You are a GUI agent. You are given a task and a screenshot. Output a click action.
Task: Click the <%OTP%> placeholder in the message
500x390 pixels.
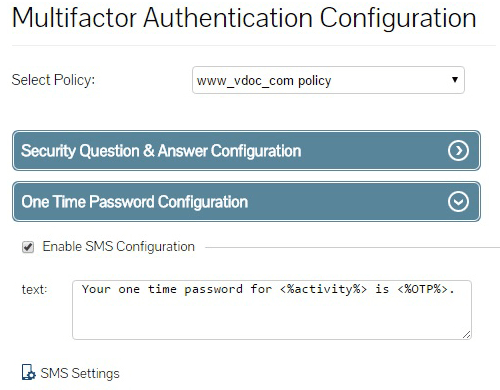point(422,289)
